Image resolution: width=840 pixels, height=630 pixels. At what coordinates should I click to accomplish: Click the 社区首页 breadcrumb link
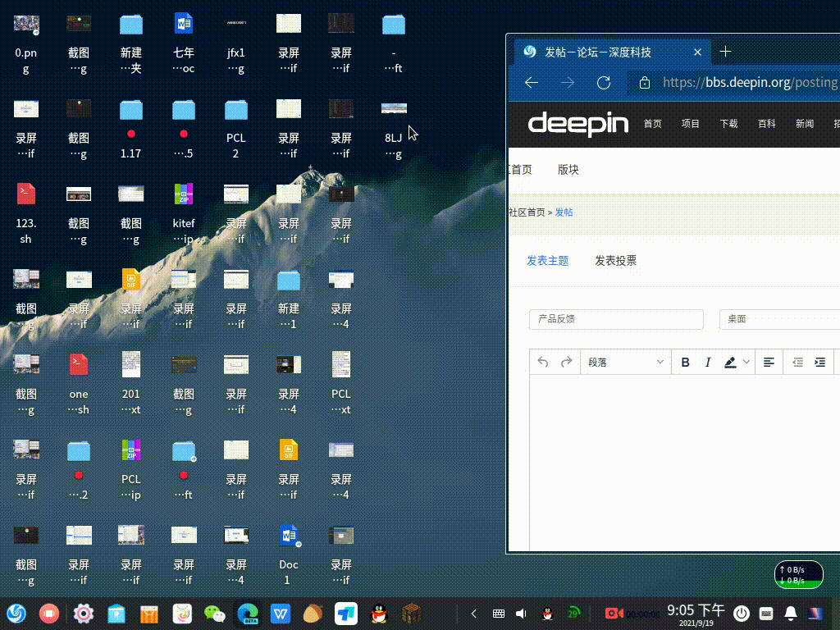coord(527,212)
